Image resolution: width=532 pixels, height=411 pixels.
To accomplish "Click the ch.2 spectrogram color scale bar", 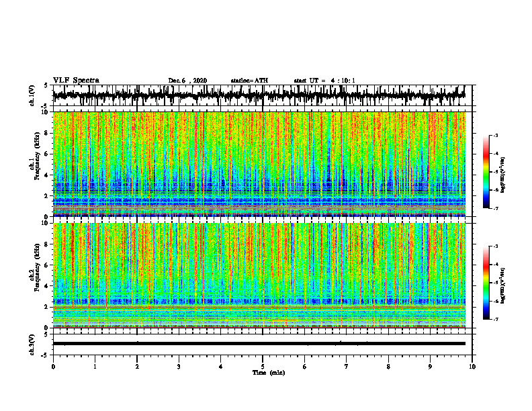I will tap(486, 283).
